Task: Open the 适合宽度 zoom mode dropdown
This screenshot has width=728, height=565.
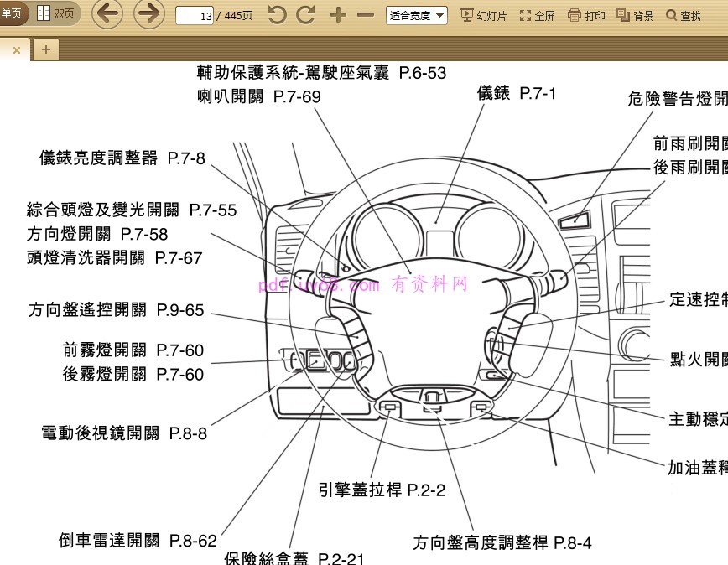Action: 415,14
